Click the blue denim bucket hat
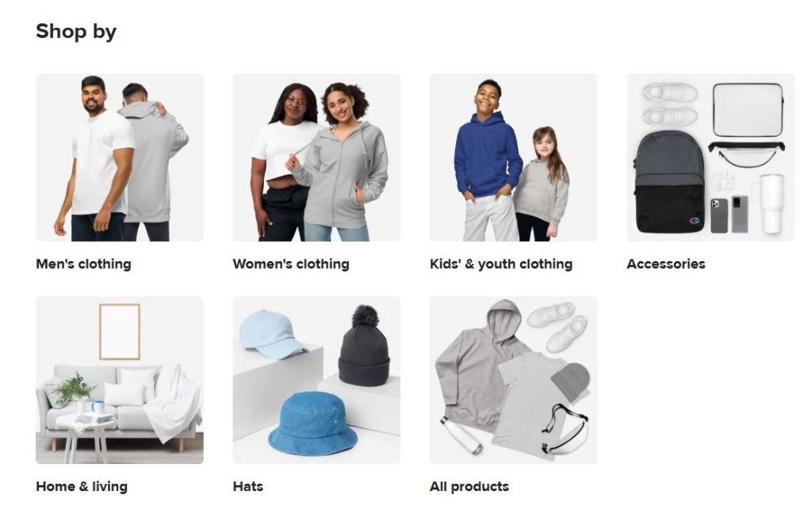Viewport: 812px width, 510px height. [312, 423]
